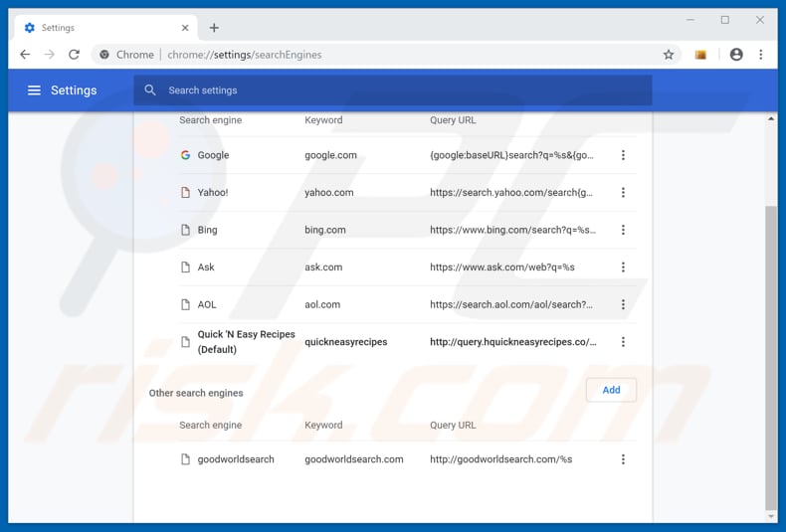This screenshot has height=532, width=786.
Task: Click the address bar URL
Action: pyautogui.click(x=244, y=55)
